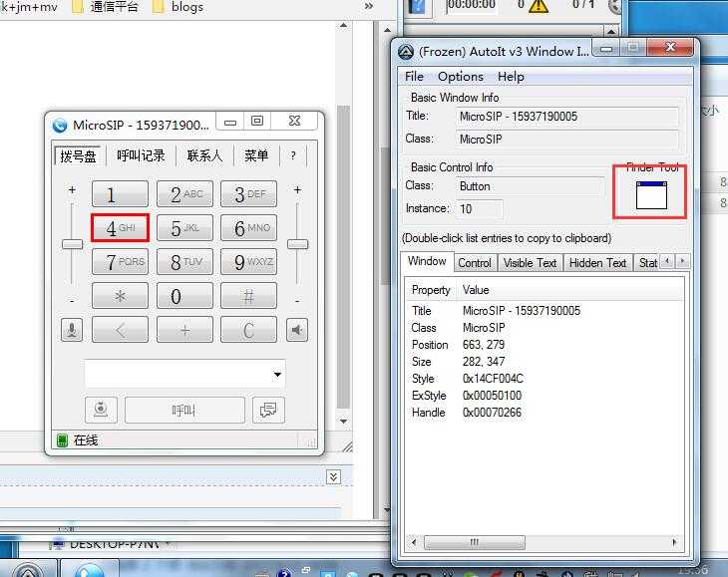Click the ? help tab in MicroSIP
The width and height of the screenshot is (728, 577).
point(293,155)
